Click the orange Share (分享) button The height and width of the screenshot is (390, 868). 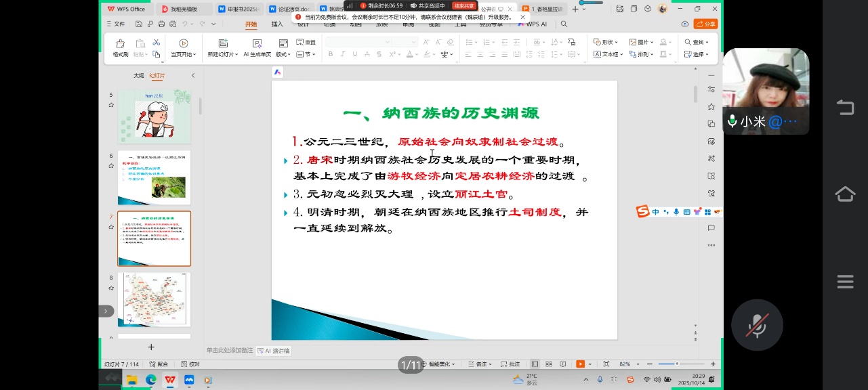pyautogui.click(x=705, y=24)
